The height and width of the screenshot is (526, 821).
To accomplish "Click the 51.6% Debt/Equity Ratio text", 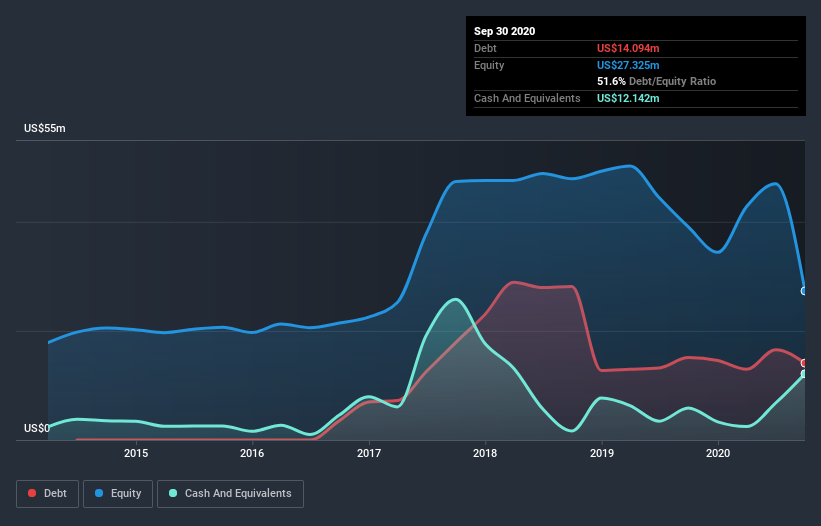I will pyautogui.click(x=656, y=81).
